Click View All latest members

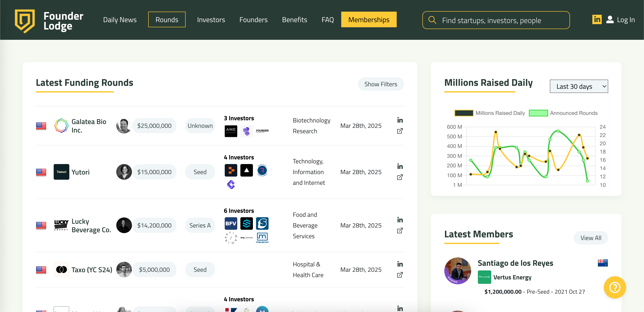(591, 238)
